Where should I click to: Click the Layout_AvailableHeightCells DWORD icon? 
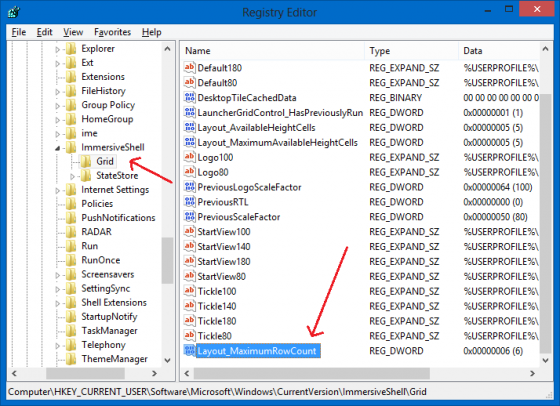[x=189, y=127]
